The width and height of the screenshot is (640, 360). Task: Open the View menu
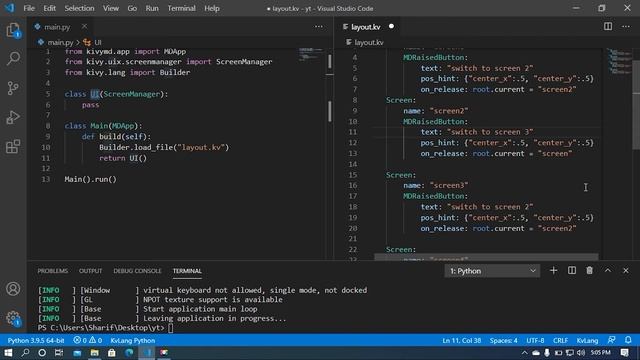point(111,8)
